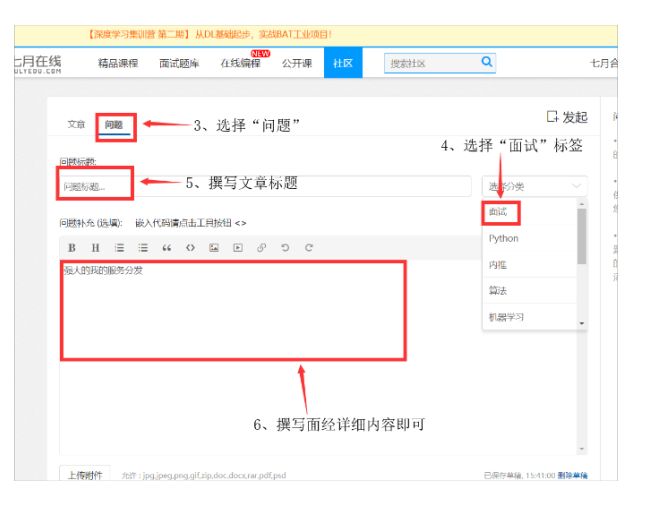Open the 七月在线 home logo
Image resolution: width=655 pixels, height=505 pixels.
[38, 64]
